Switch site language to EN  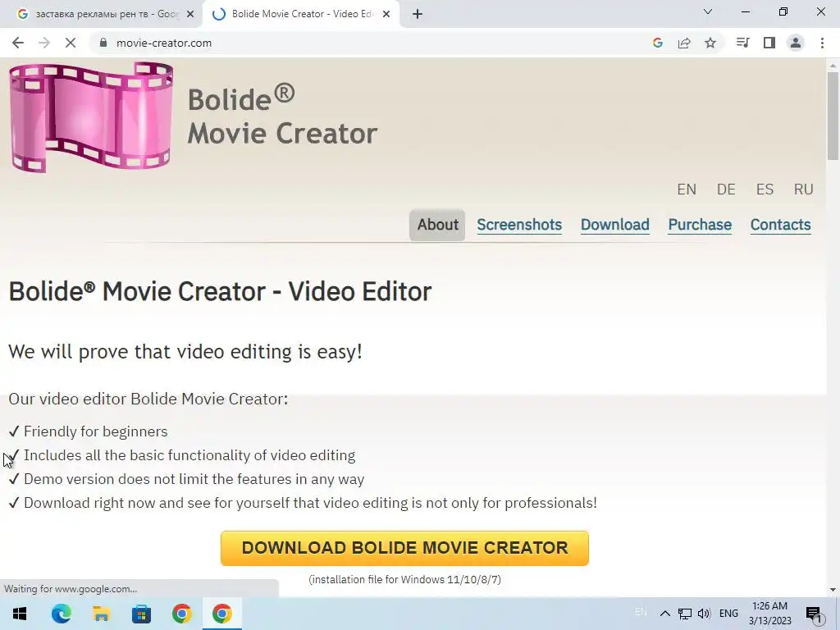[x=687, y=189]
